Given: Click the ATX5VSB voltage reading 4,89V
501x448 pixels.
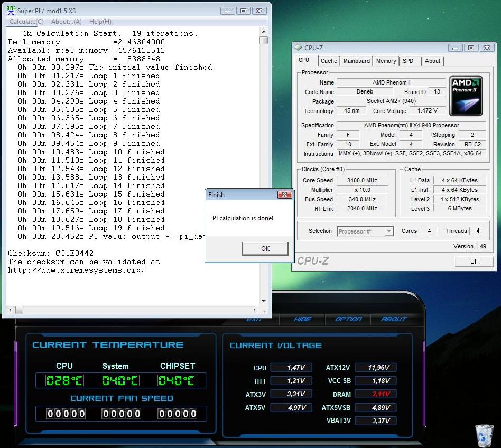Looking at the screenshot, I should (x=376, y=407).
